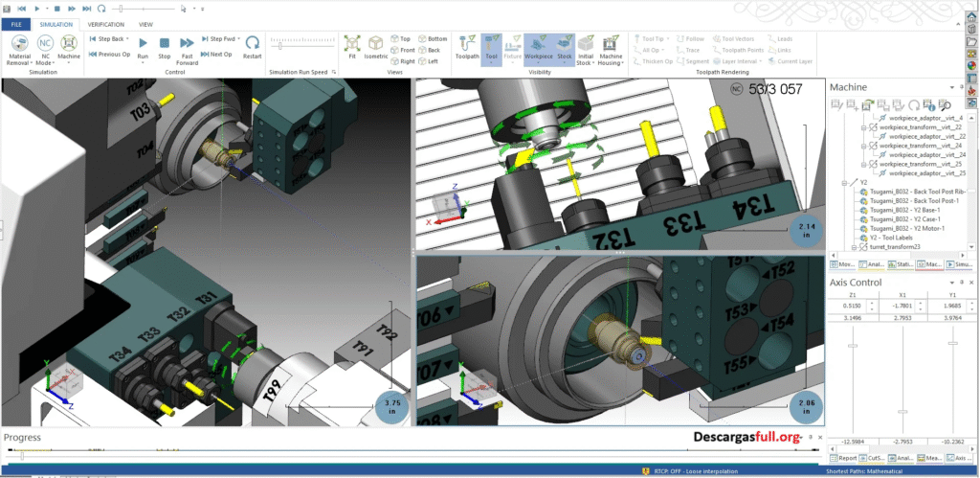This screenshot has height=478, width=980.
Task: Select the Left view
Action: point(430,61)
